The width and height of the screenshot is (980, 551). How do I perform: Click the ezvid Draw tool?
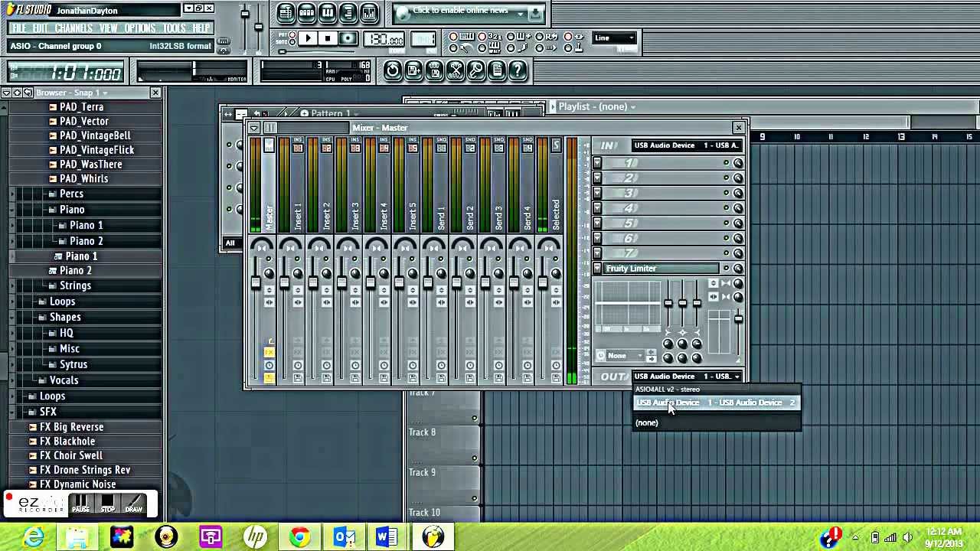click(134, 504)
